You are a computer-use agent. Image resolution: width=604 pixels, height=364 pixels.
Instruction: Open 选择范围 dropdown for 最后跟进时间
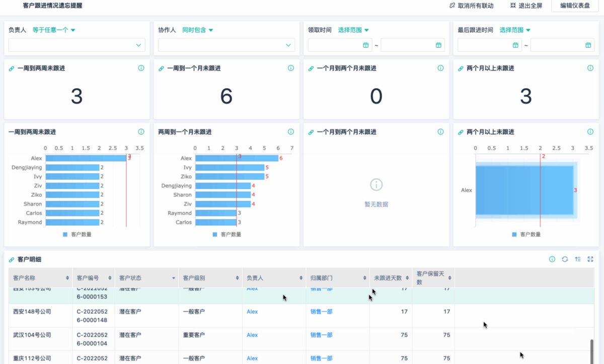click(x=515, y=30)
